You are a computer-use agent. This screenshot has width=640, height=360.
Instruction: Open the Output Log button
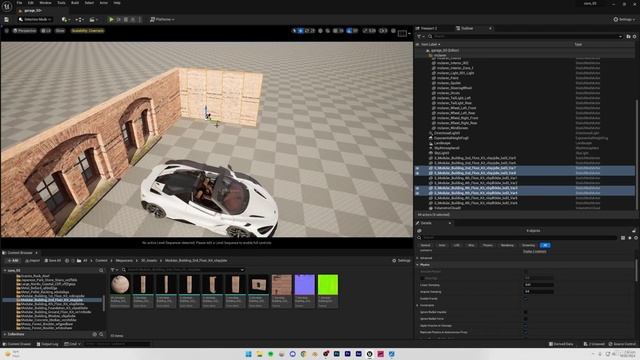pyautogui.click(x=47, y=344)
